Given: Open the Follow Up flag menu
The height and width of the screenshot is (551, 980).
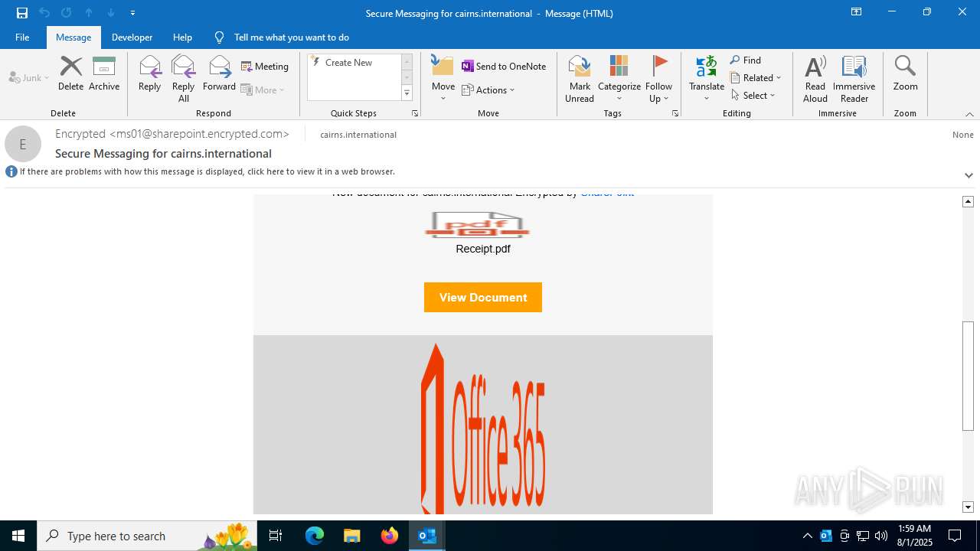Looking at the screenshot, I should click(x=658, y=79).
